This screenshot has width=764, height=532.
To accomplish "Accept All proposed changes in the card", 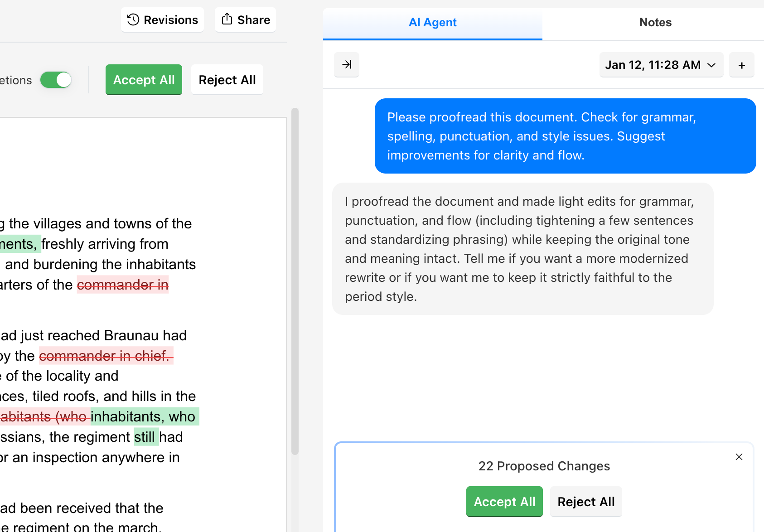I will (504, 501).
